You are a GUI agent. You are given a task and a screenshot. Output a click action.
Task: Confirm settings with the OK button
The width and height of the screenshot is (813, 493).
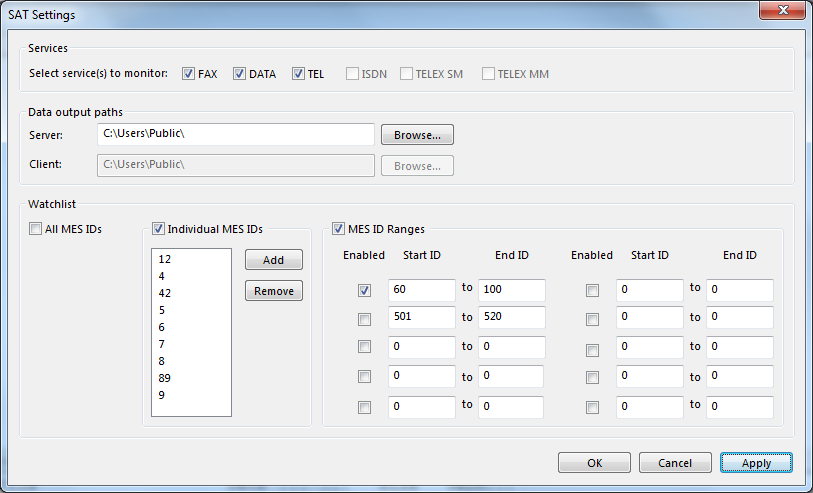click(594, 462)
